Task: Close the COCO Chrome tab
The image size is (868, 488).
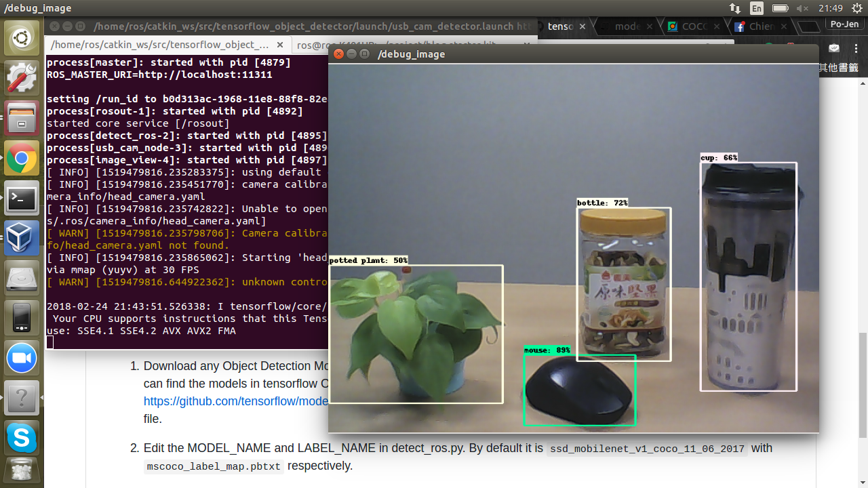Action: click(716, 27)
